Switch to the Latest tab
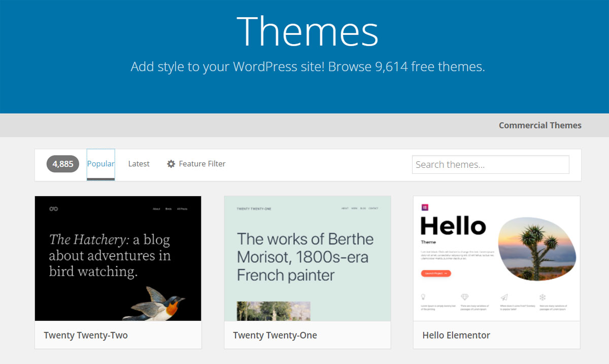The width and height of the screenshot is (609, 364). click(139, 164)
